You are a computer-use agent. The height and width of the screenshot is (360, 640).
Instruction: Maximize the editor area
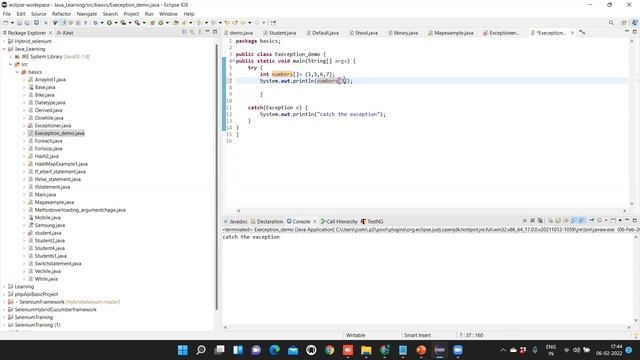tap(634, 32)
